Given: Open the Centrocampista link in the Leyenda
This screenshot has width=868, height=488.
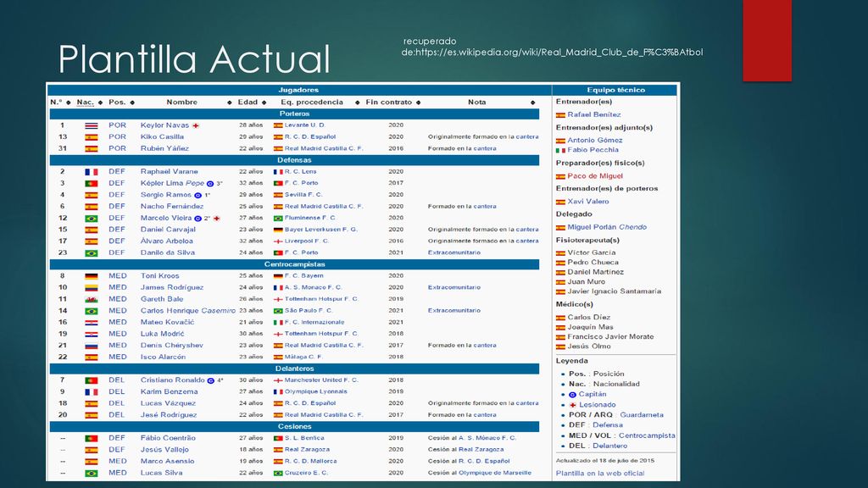Looking at the screenshot, I should point(647,436).
